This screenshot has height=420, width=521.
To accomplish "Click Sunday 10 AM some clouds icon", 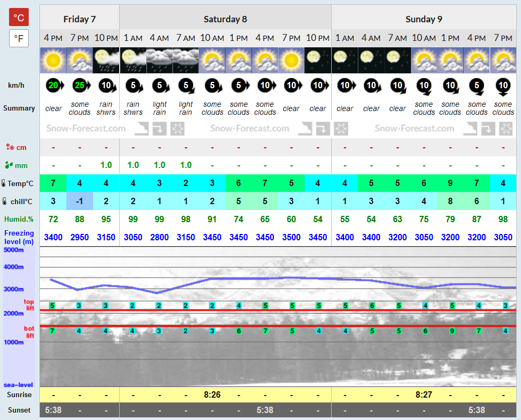I will click(x=424, y=60).
